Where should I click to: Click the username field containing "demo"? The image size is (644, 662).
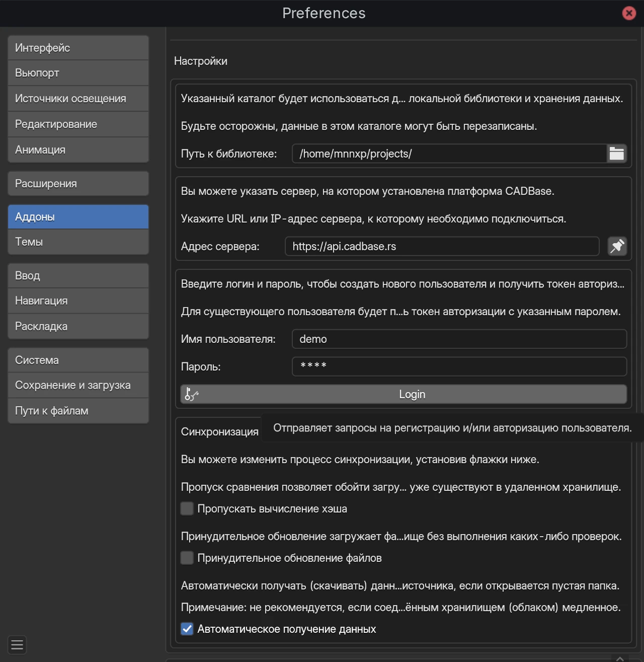(x=459, y=339)
